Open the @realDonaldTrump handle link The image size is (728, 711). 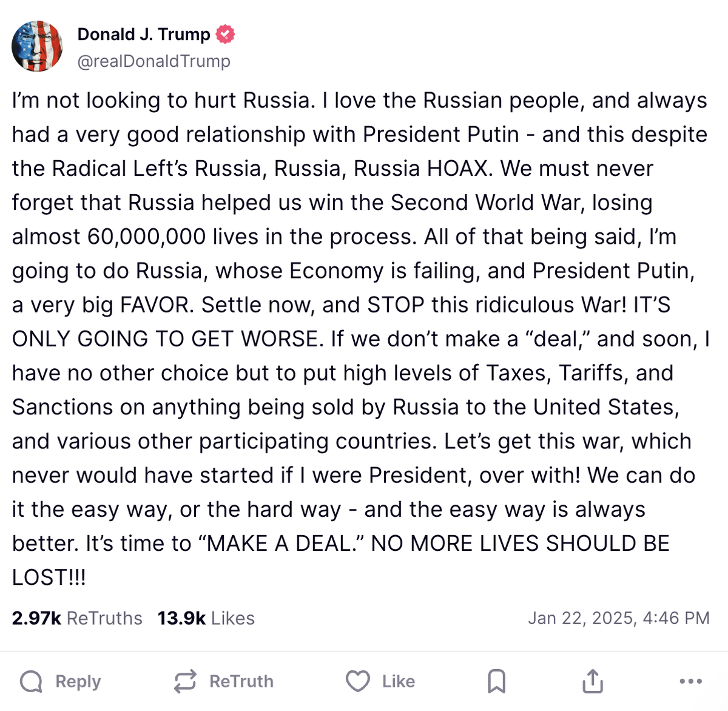pos(153,61)
